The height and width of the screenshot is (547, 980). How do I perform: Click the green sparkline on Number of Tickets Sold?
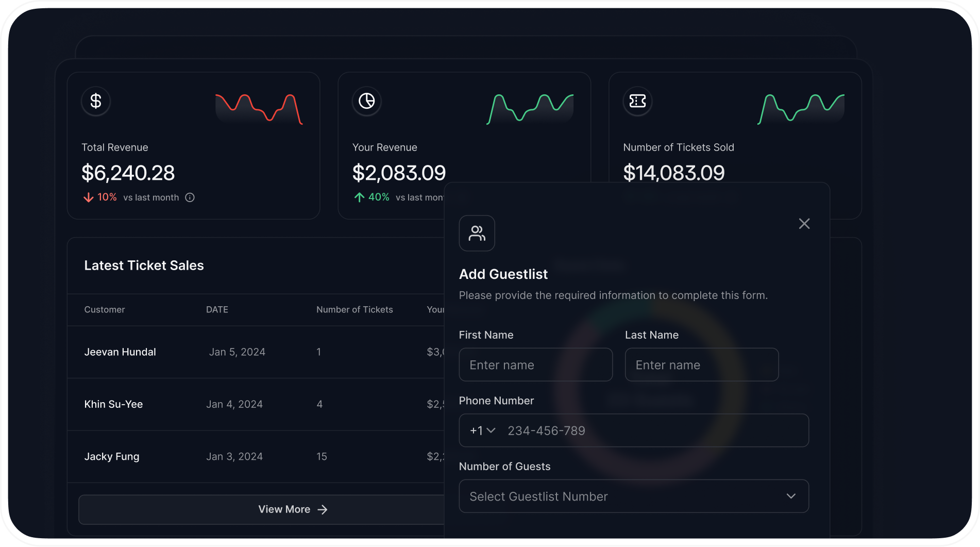(x=801, y=109)
